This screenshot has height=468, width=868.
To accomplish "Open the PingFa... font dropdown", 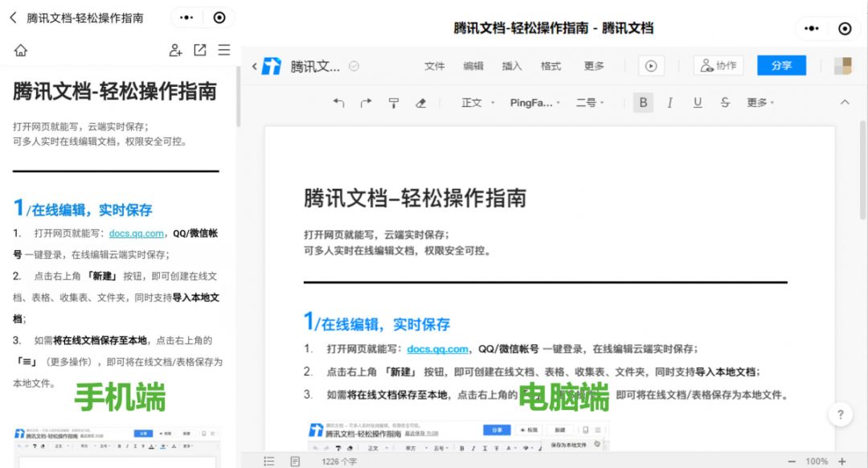I will 535,102.
